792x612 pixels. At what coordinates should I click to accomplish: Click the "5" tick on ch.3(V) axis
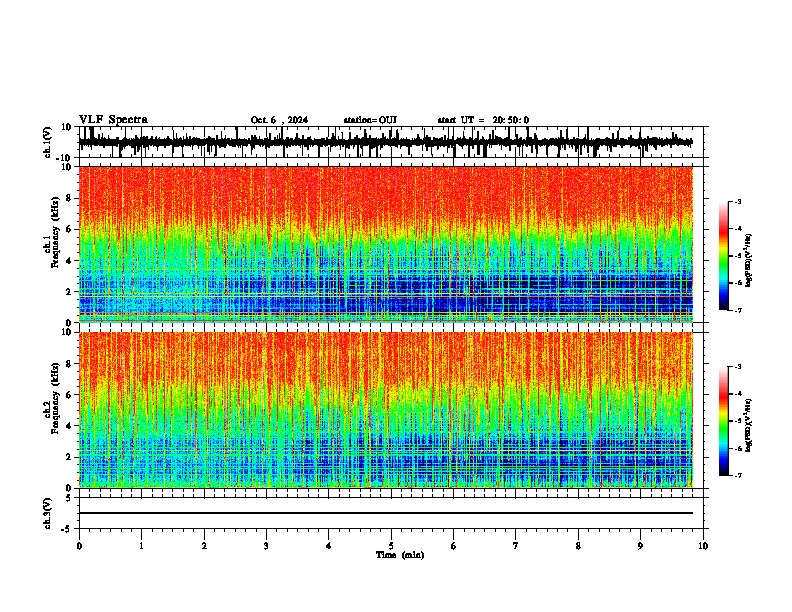(69, 498)
